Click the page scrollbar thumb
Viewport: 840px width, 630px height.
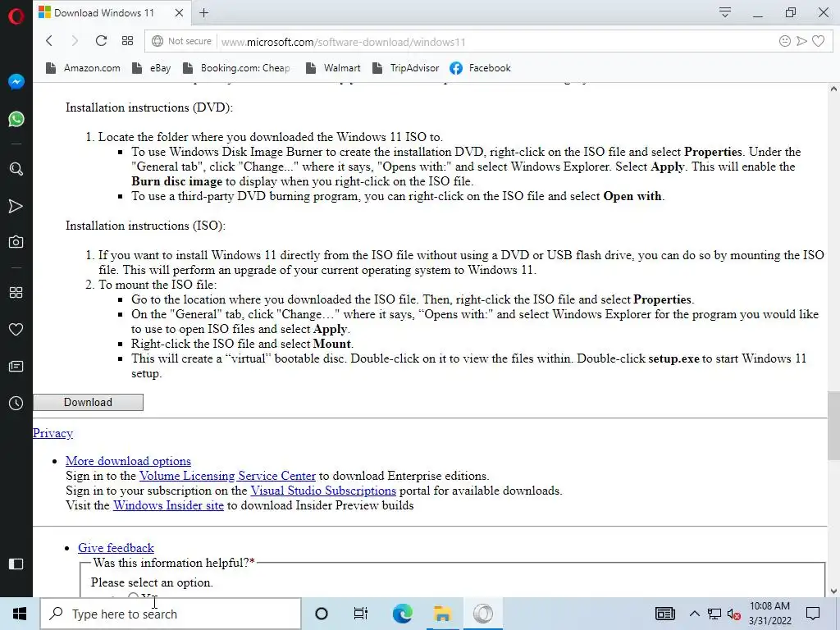coord(833,426)
